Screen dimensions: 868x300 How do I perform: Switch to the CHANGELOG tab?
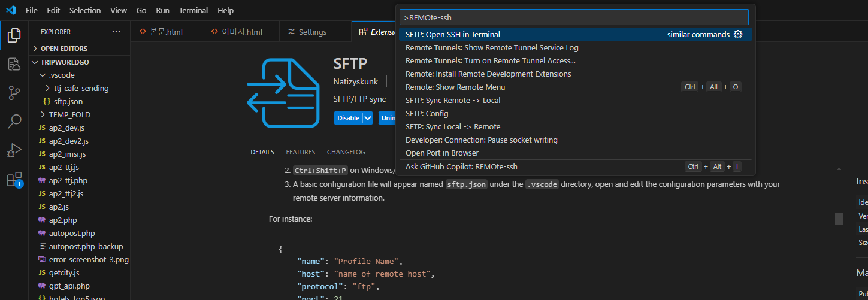tap(346, 152)
